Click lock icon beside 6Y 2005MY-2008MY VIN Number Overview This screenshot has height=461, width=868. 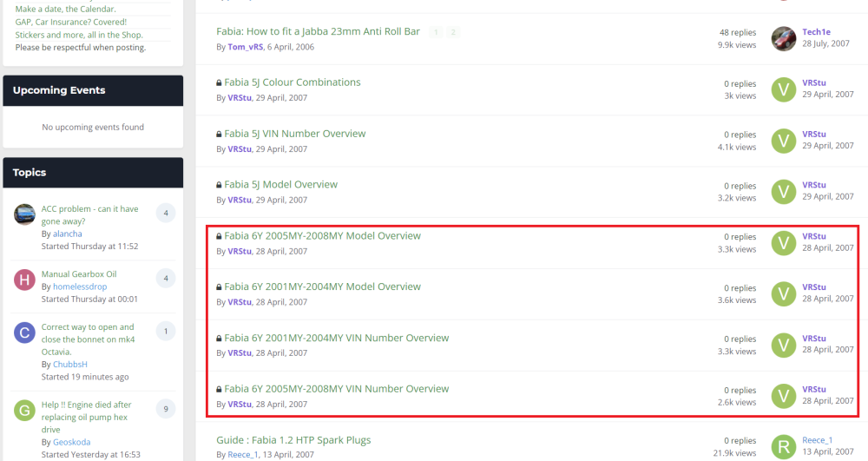tap(219, 389)
